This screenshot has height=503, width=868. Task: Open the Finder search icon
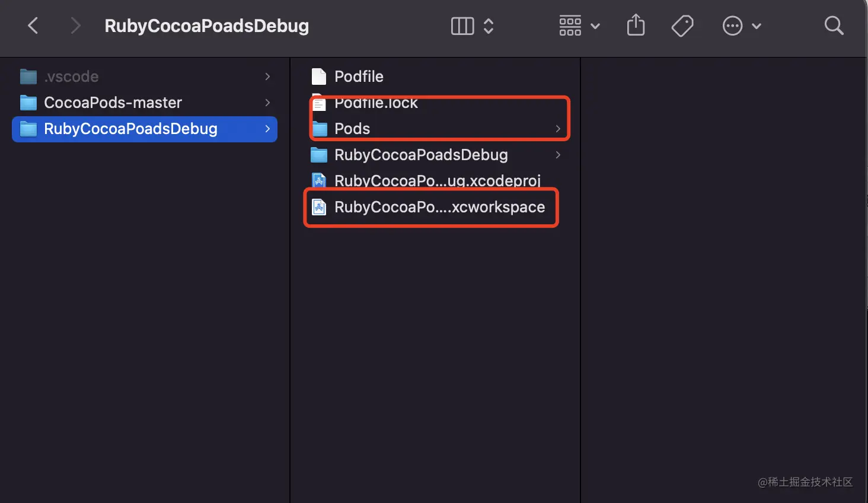coord(834,26)
